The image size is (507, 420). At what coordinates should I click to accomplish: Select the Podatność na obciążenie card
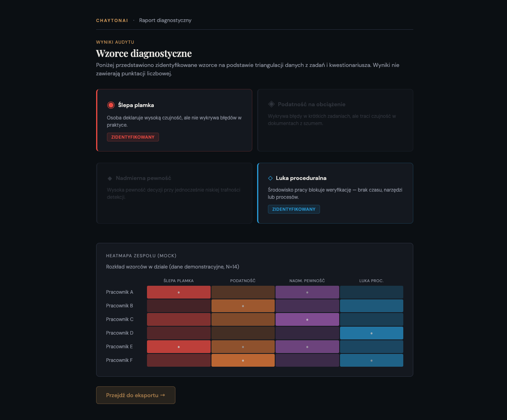pos(335,120)
